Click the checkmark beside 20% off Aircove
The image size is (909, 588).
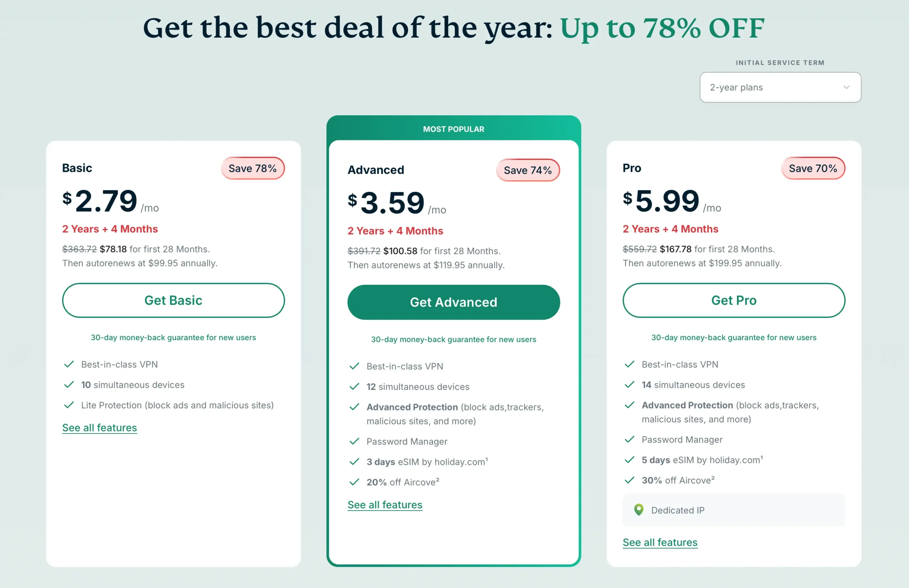coord(354,482)
